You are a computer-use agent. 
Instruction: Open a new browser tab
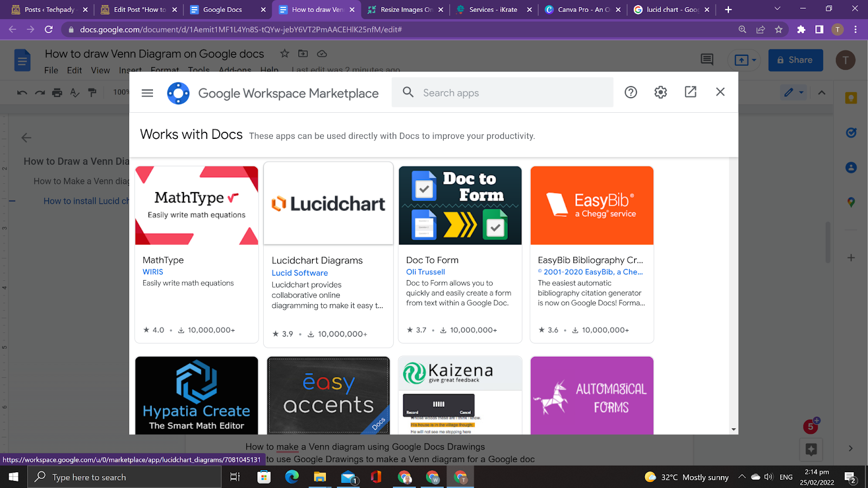pyautogui.click(x=728, y=10)
